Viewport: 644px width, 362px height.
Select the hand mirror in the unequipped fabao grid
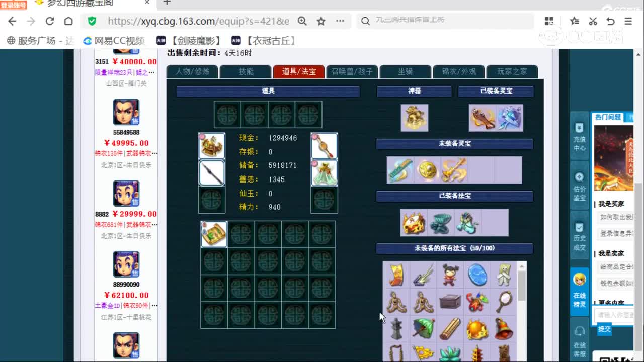505,302
